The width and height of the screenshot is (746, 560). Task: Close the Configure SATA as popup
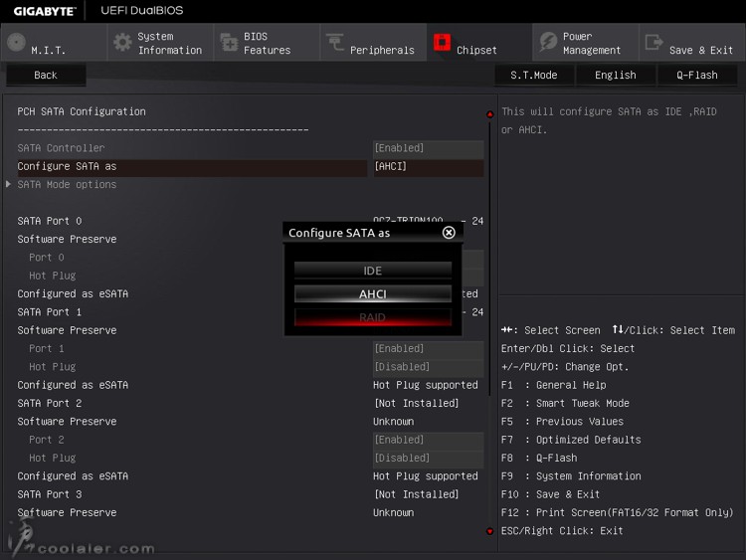coord(449,232)
